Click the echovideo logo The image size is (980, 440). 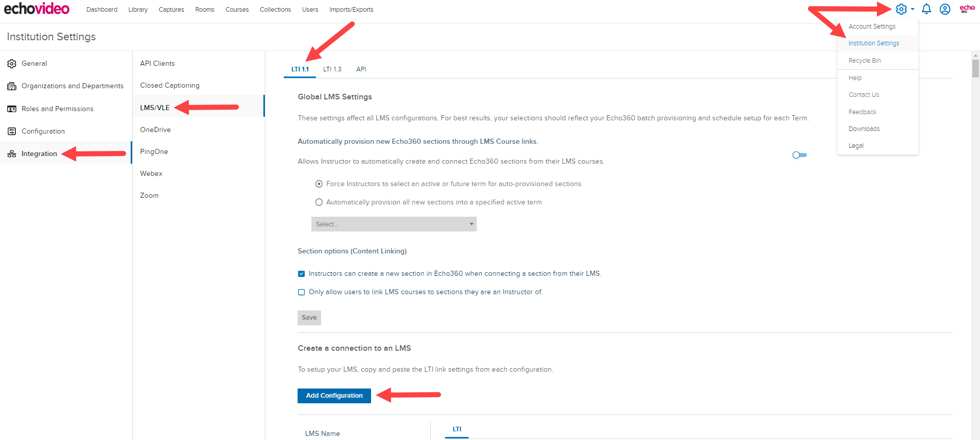click(x=37, y=9)
